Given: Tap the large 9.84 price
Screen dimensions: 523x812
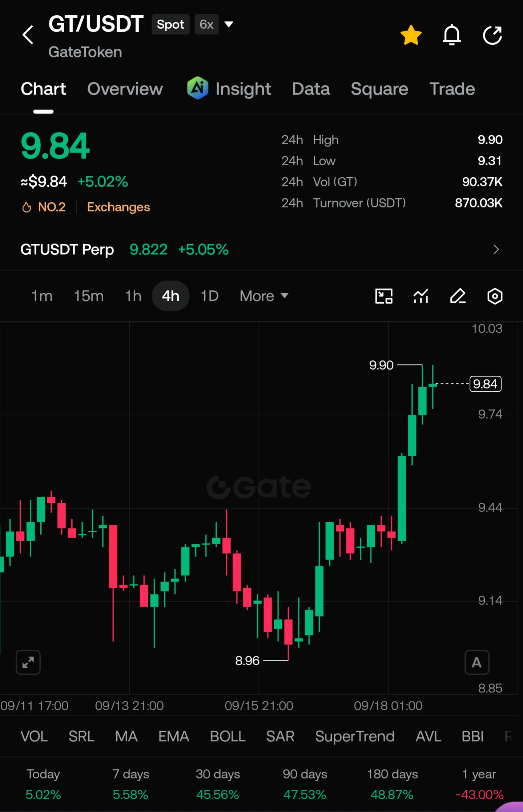Looking at the screenshot, I should tap(55, 146).
